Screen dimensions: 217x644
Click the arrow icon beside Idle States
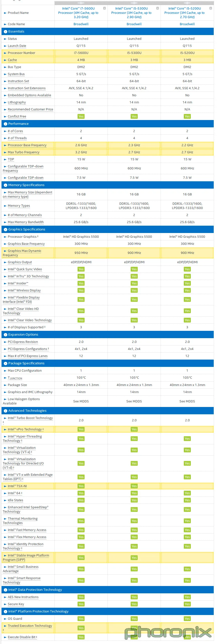click(x=5, y=500)
